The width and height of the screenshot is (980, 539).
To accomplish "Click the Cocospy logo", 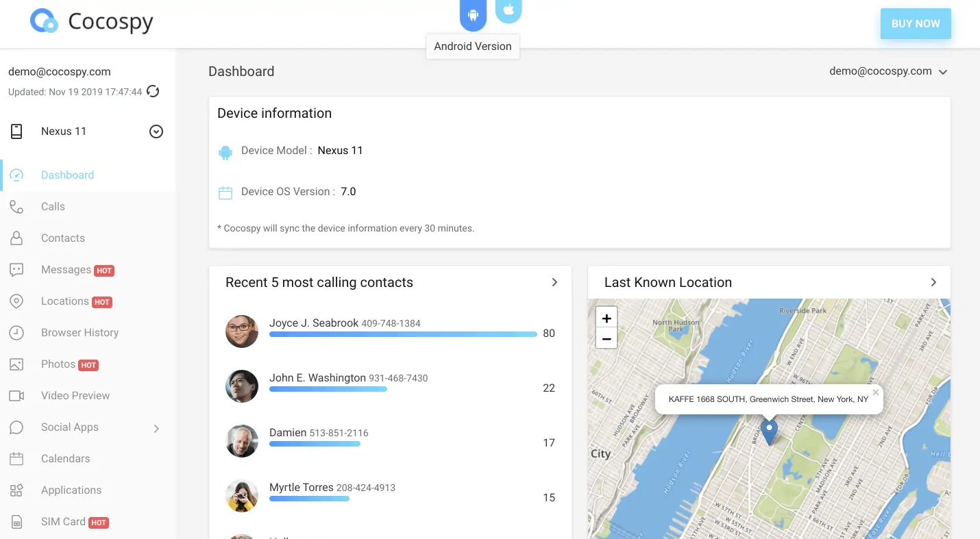I will [x=92, y=22].
